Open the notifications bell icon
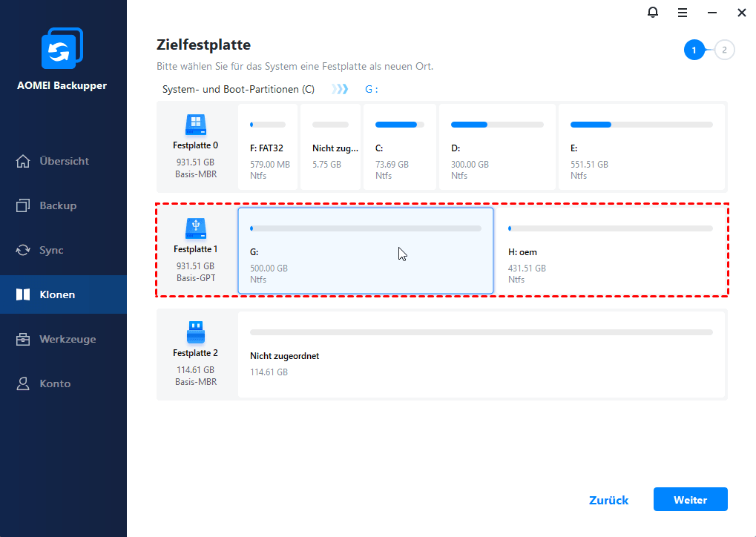 coord(652,13)
